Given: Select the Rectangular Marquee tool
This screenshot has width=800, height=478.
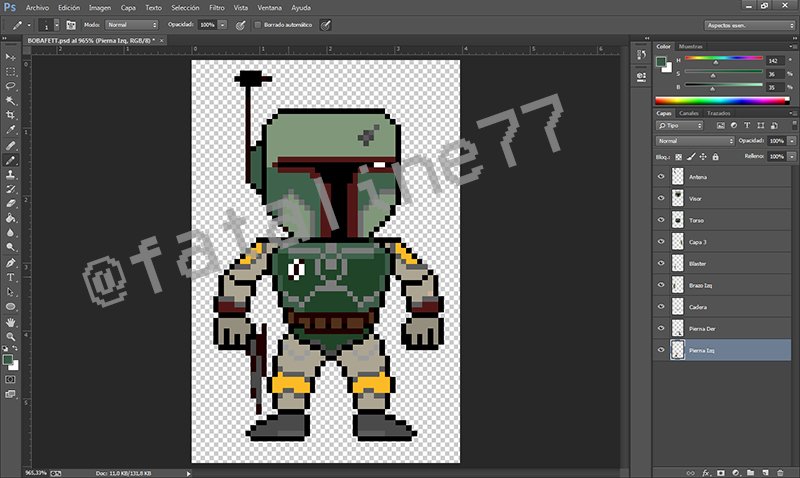Looking at the screenshot, I should coord(10,71).
